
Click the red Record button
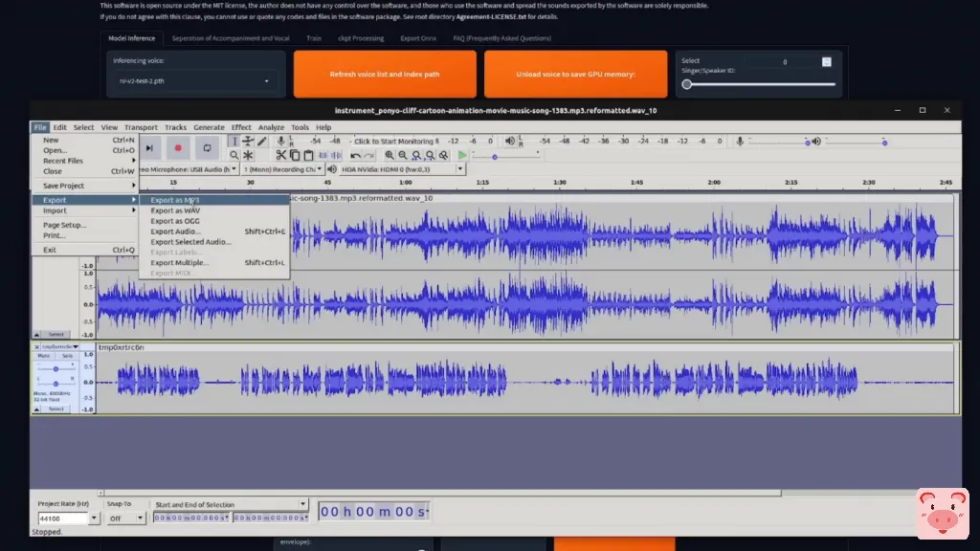[x=178, y=148]
